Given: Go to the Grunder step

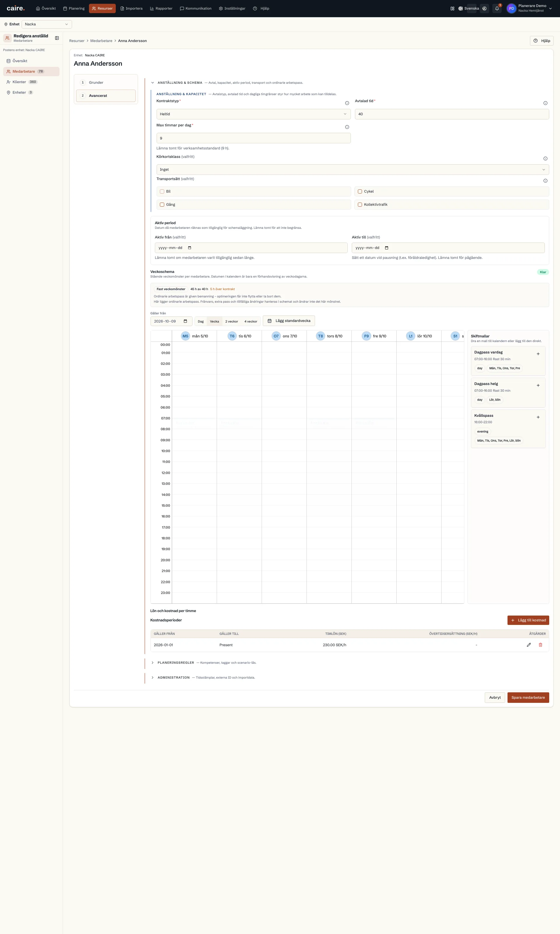Looking at the screenshot, I should pyautogui.click(x=106, y=82).
